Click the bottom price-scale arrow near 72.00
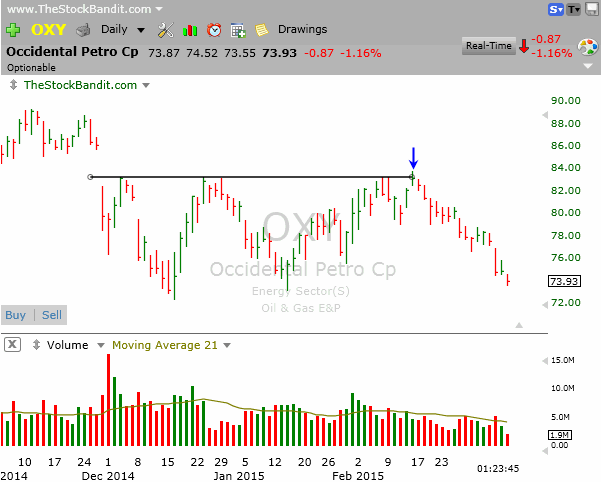This screenshot has height=482, width=601. click(x=545, y=304)
